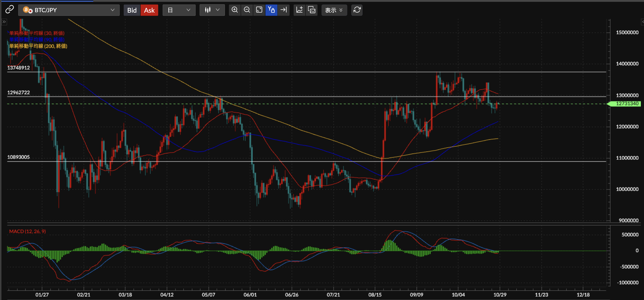Toggle the Y-axis lock button

point(271,10)
